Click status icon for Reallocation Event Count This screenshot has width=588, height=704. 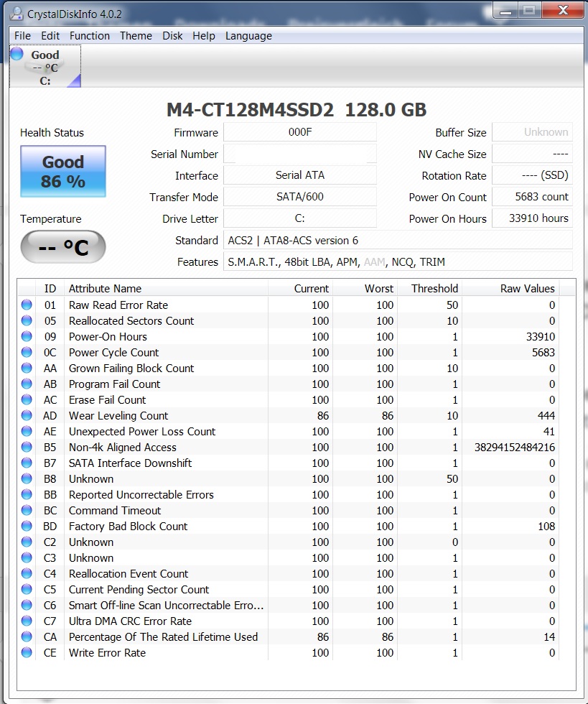pyautogui.click(x=27, y=573)
